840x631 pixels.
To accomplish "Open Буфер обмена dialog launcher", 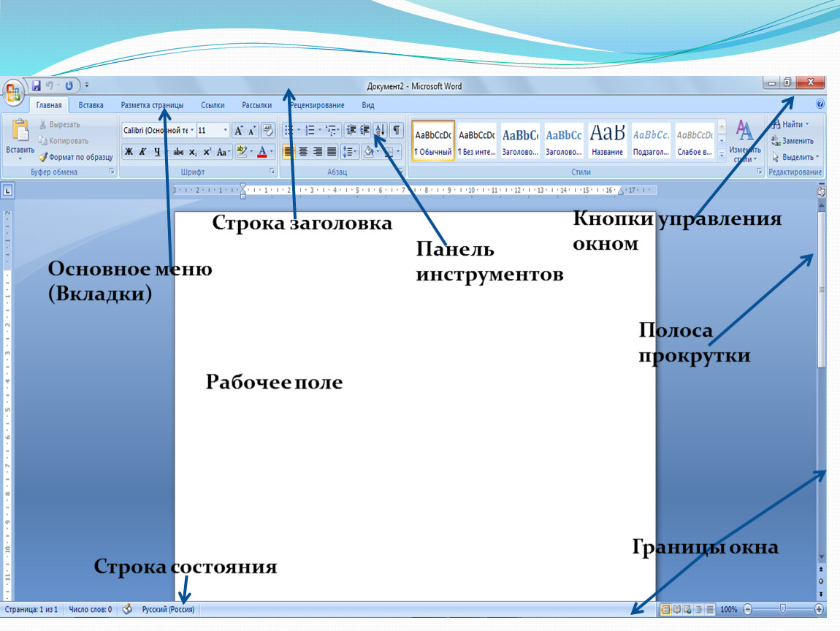I will point(112,172).
